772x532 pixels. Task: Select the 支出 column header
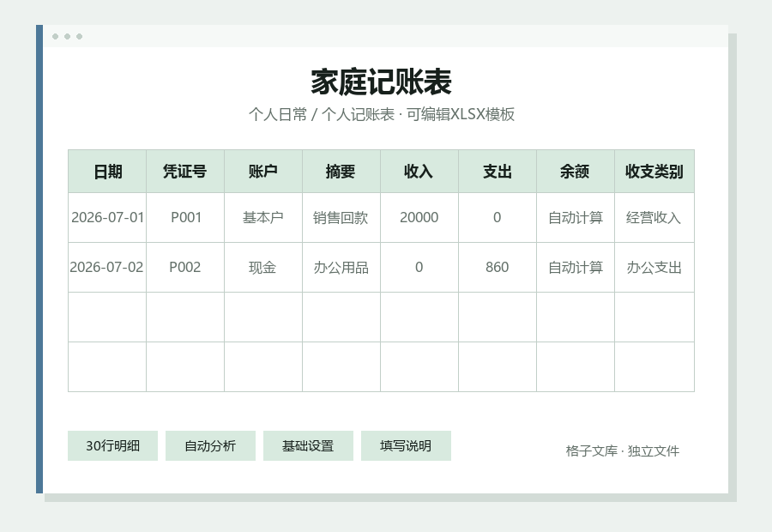point(498,172)
